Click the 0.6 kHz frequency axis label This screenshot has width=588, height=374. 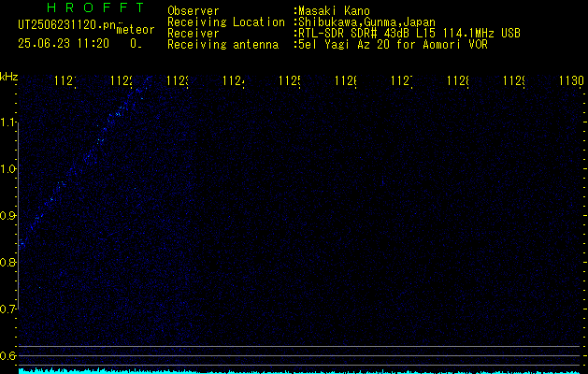click(x=8, y=355)
